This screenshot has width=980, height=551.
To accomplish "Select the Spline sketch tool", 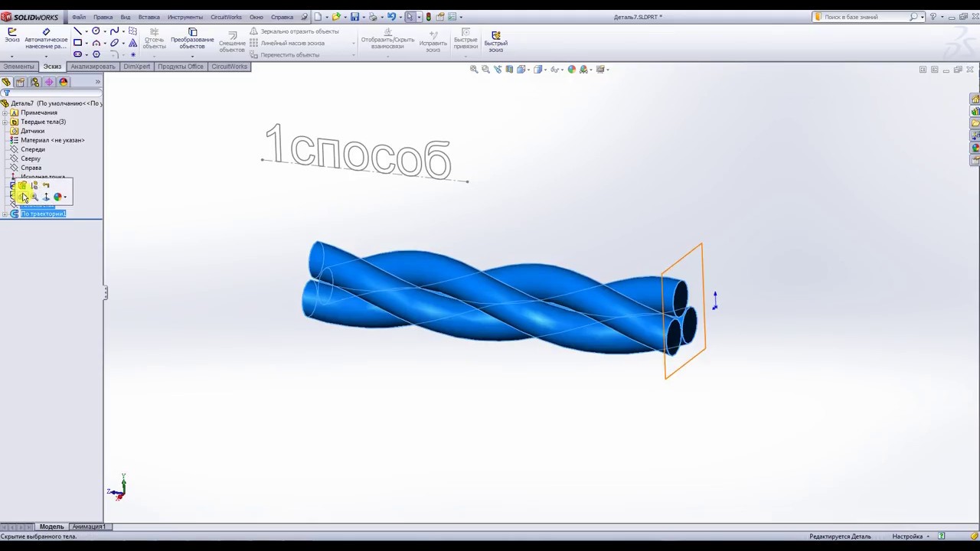I will [114, 31].
